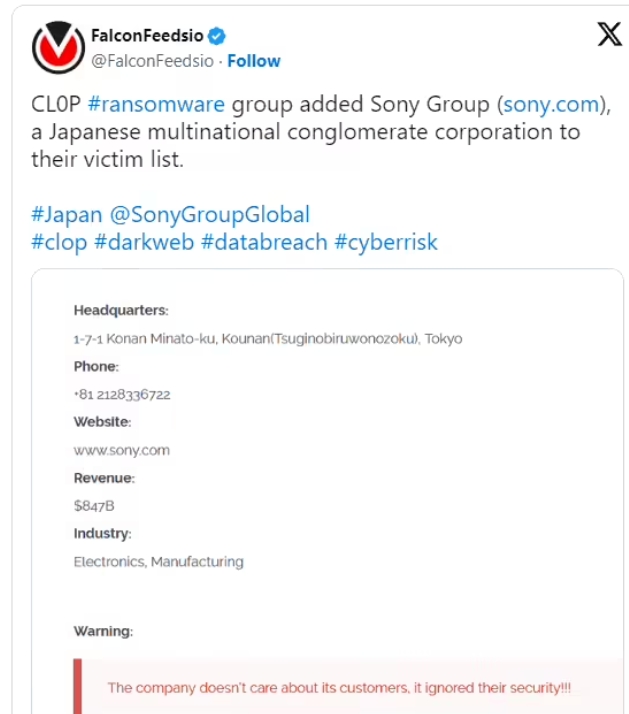The width and height of the screenshot is (629, 714).
Task: Click the FalconFeedsio profile avatar
Action: point(57,47)
